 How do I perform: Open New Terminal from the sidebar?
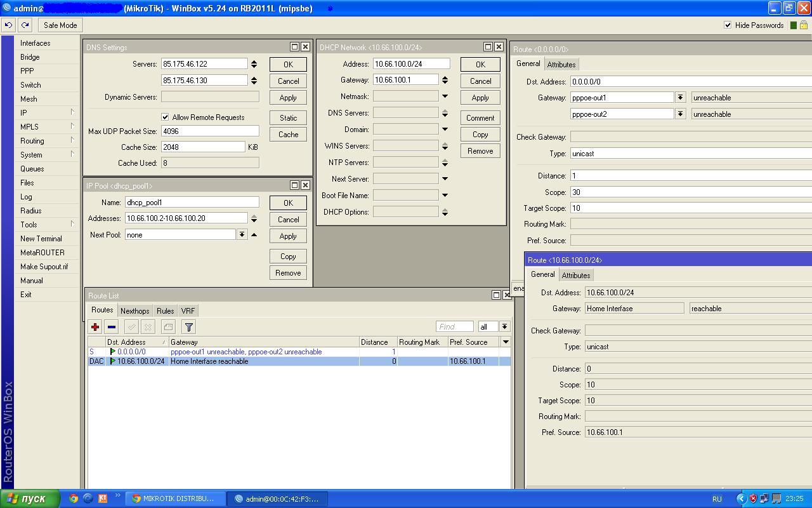pos(48,239)
